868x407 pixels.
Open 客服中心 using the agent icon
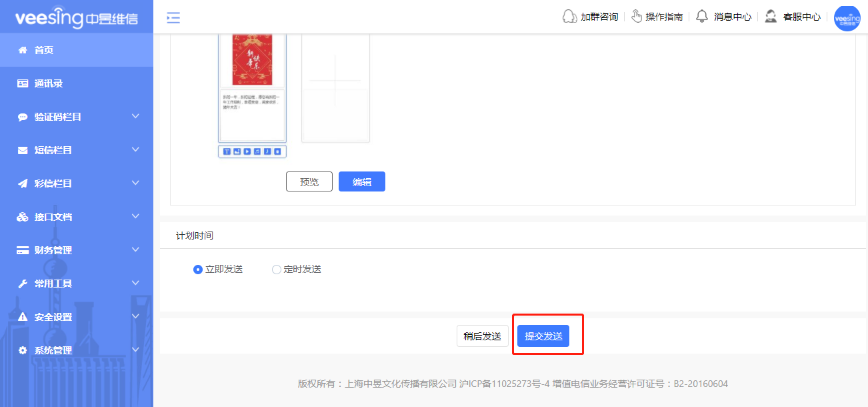point(771,15)
